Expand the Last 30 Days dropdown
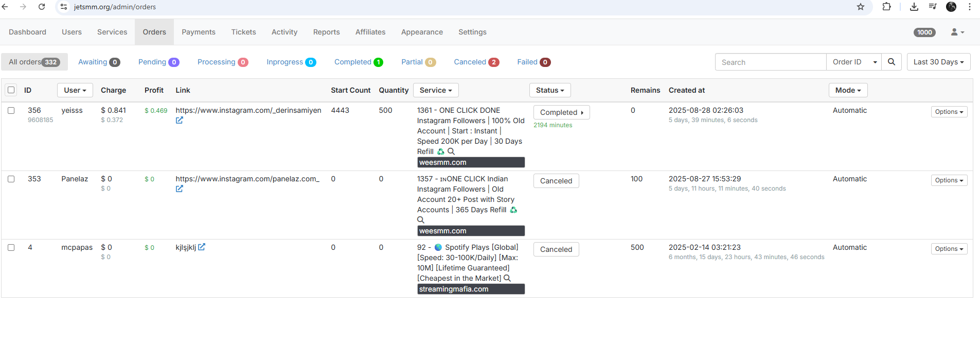Image resolution: width=980 pixels, height=358 pixels. point(938,62)
